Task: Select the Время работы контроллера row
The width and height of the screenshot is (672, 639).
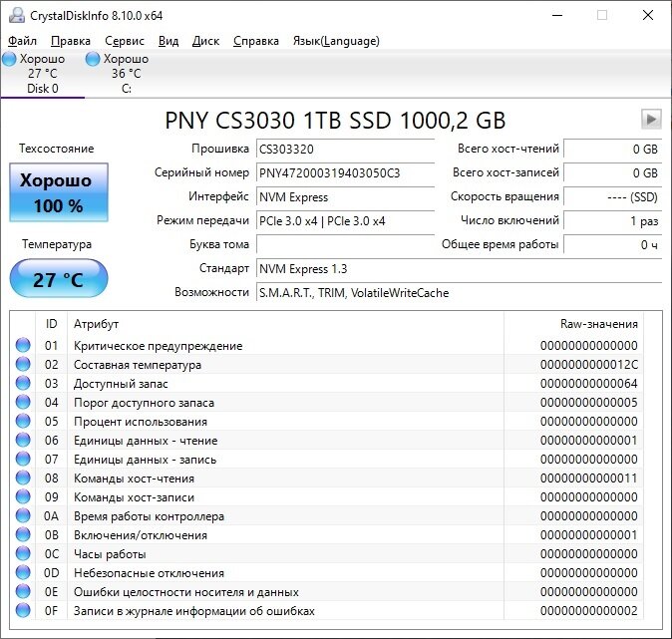Action: click(327, 516)
